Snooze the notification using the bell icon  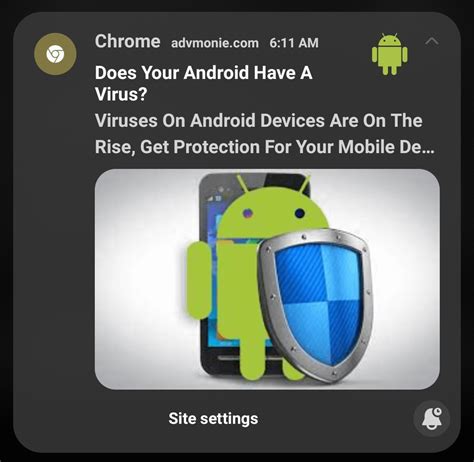pyautogui.click(x=432, y=419)
